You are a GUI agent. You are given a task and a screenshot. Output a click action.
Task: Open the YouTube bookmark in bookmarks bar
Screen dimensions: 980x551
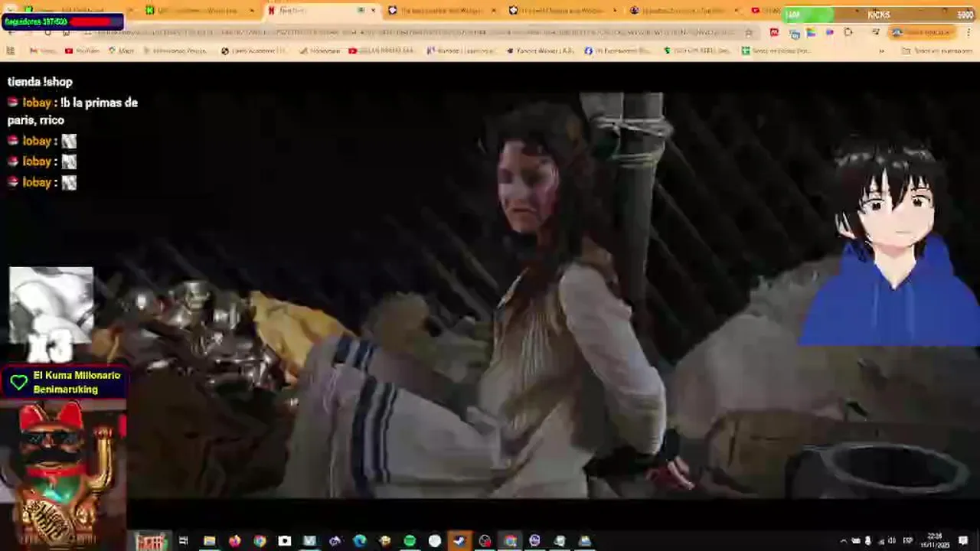tap(83, 51)
